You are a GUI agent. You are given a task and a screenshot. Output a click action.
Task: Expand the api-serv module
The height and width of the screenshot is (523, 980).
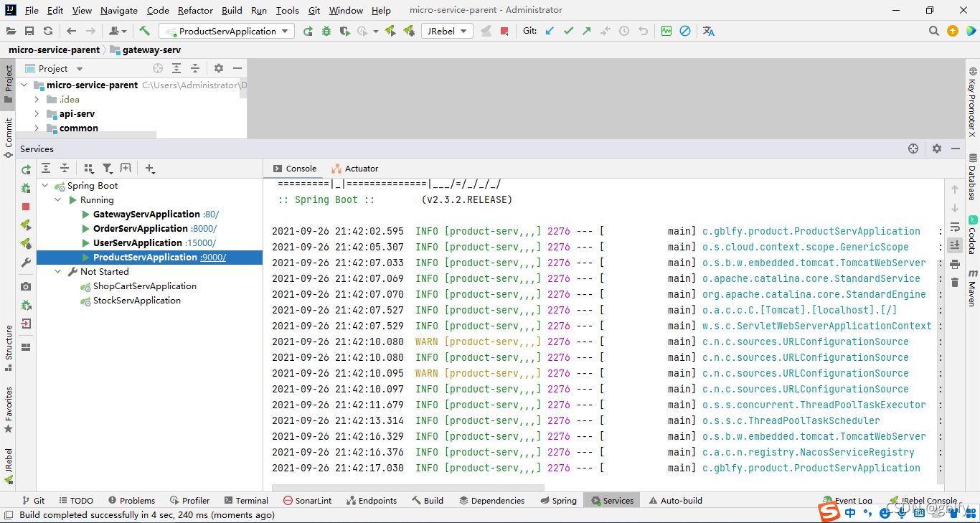[37, 114]
